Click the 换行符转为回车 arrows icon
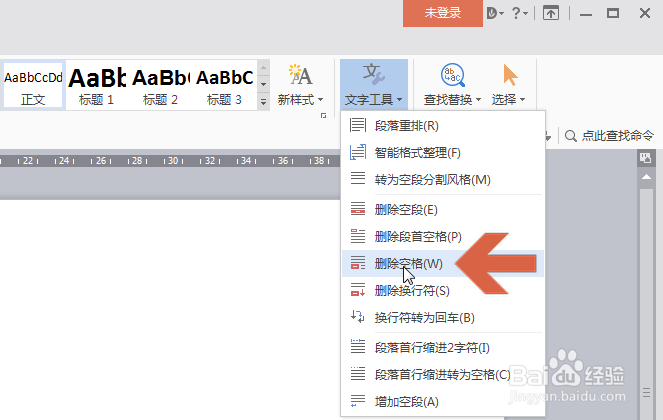This screenshot has width=663, height=420. (358, 316)
